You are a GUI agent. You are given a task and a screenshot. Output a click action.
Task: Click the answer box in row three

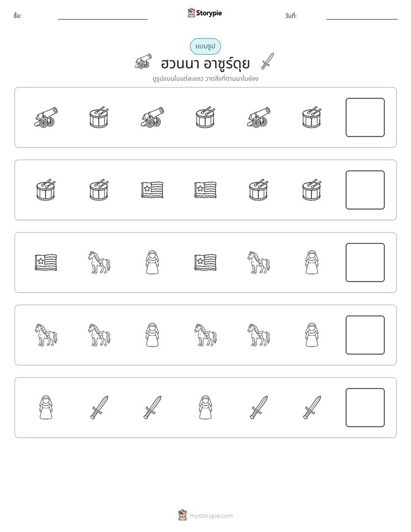click(x=365, y=263)
